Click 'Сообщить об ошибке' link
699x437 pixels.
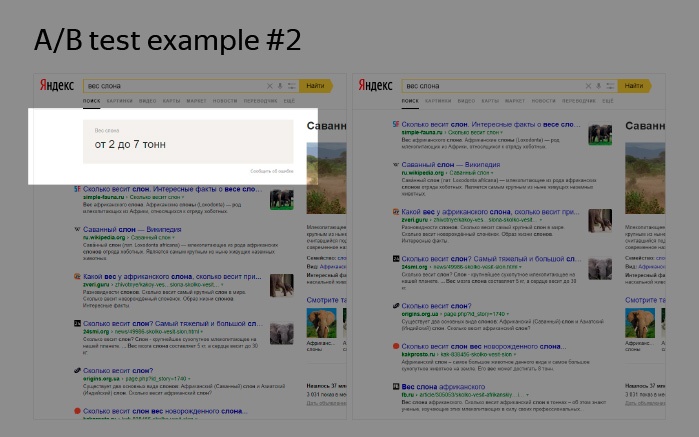(x=272, y=171)
